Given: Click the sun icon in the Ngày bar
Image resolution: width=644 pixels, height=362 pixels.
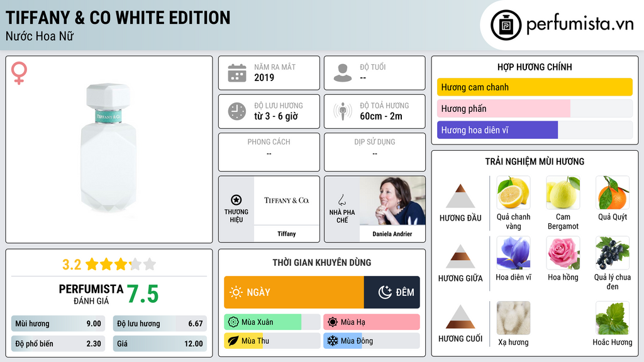Looking at the screenshot, I should 236,292.
